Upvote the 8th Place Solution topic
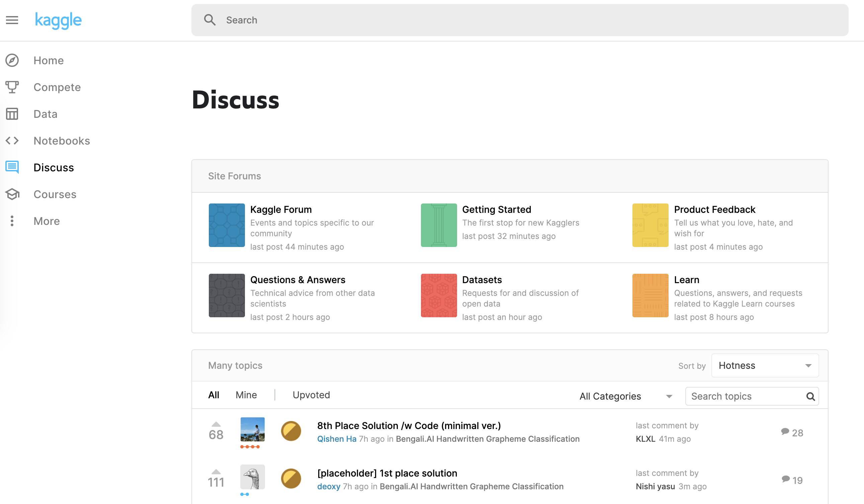The height and width of the screenshot is (504, 864). [x=216, y=424]
